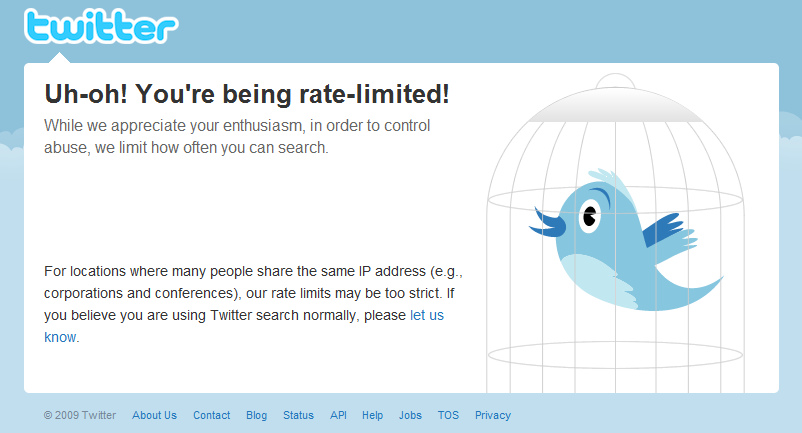802x433 pixels.
Task: Click the hanging ring atop the birdcage
Action: pyautogui.click(x=615, y=81)
